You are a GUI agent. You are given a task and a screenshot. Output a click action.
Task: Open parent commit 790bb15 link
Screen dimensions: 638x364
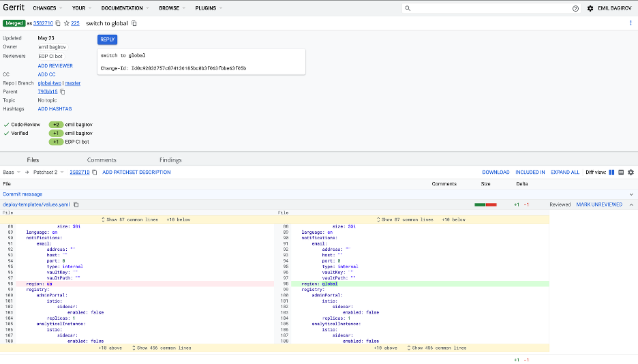[x=48, y=92]
